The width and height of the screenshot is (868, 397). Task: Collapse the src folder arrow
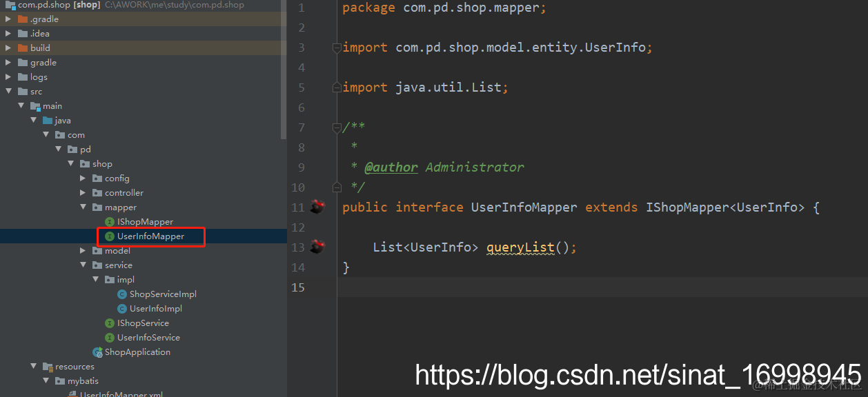(x=8, y=92)
